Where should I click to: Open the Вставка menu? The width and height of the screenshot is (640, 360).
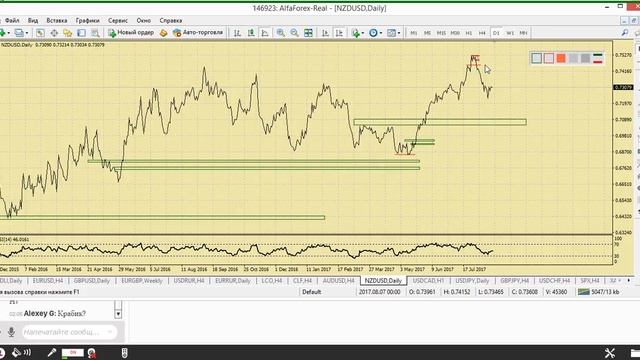coord(56,20)
